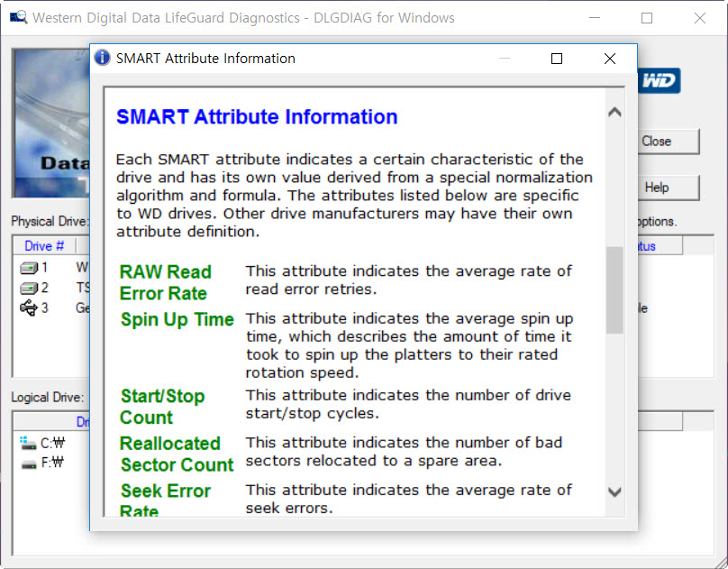Click Close button in main window
728x569 pixels.
pos(669,142)
